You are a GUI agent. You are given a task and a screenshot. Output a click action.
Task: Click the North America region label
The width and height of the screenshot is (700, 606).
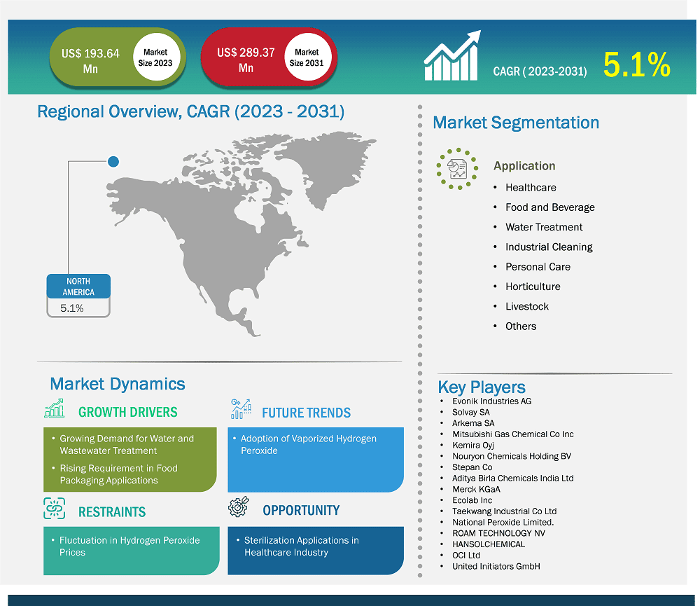point(78,286)
